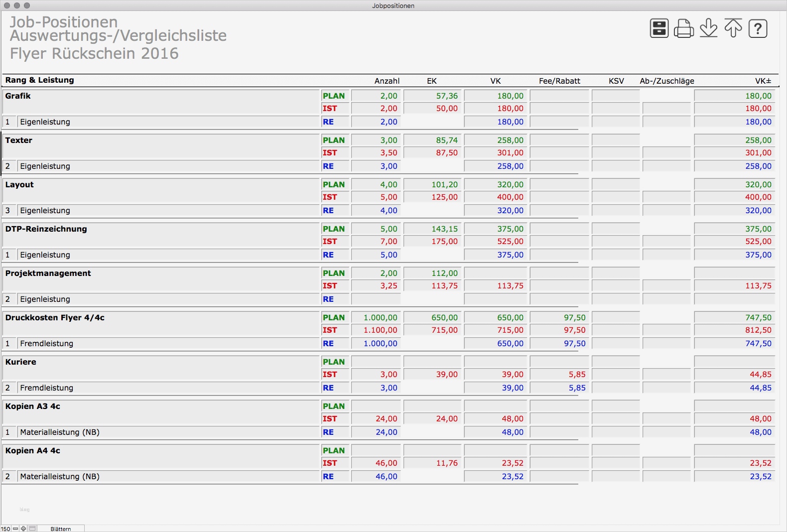
Task: Open the Blättern mode popup menu
Action: [x=61, y=529]
